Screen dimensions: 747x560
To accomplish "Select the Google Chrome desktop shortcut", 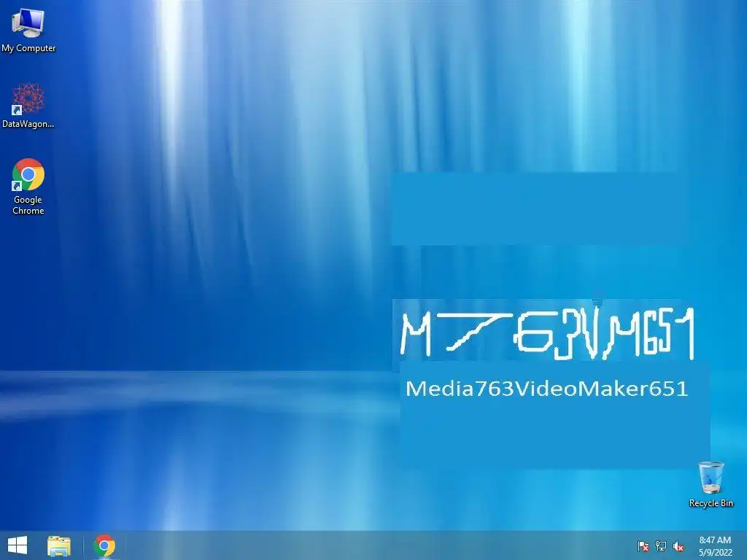I will pyautogui.click(x=28, y=174).
